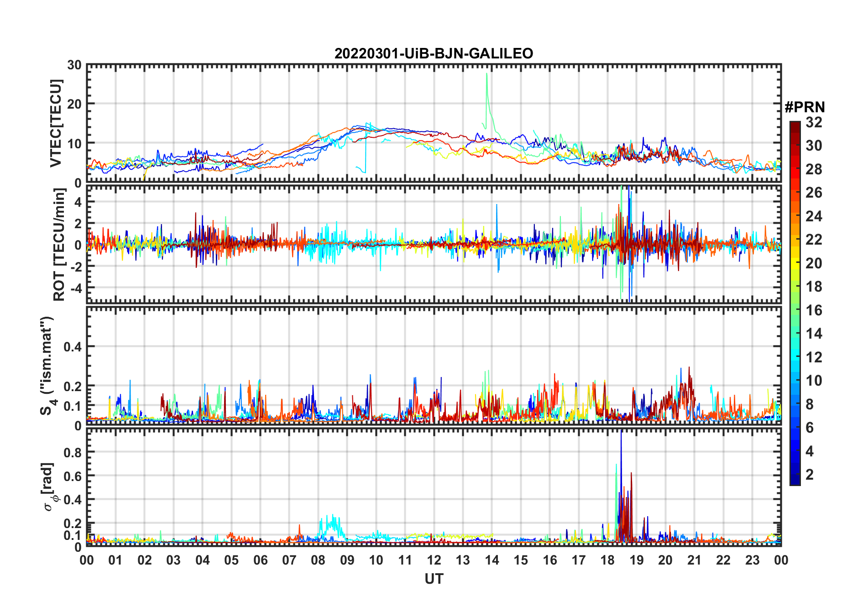
Task: Click the sigma phi spike peak near 18:30 UT
Action: [621, 432]
